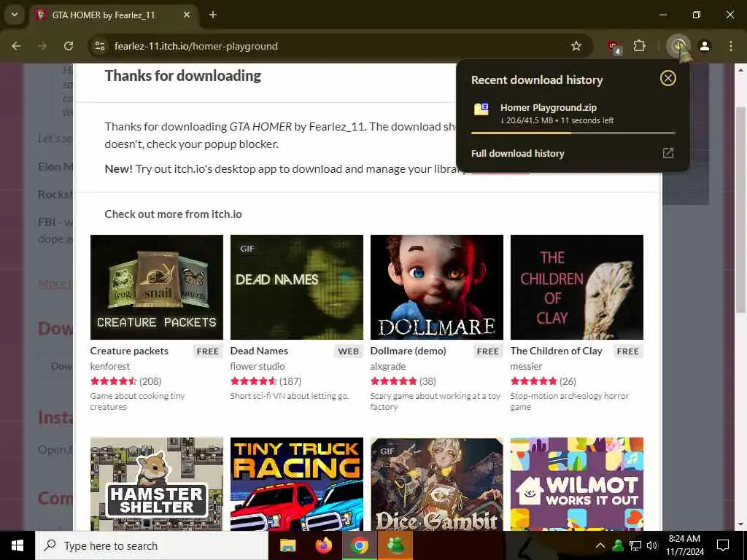747x560 pixels.
Task: Click the page vertical scrollbar
Action: point(740,209)
